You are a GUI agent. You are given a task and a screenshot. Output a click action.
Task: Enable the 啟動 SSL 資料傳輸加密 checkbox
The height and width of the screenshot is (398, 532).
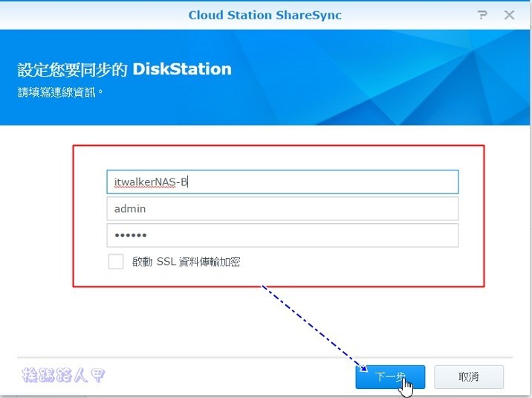(x=116, y=262)
